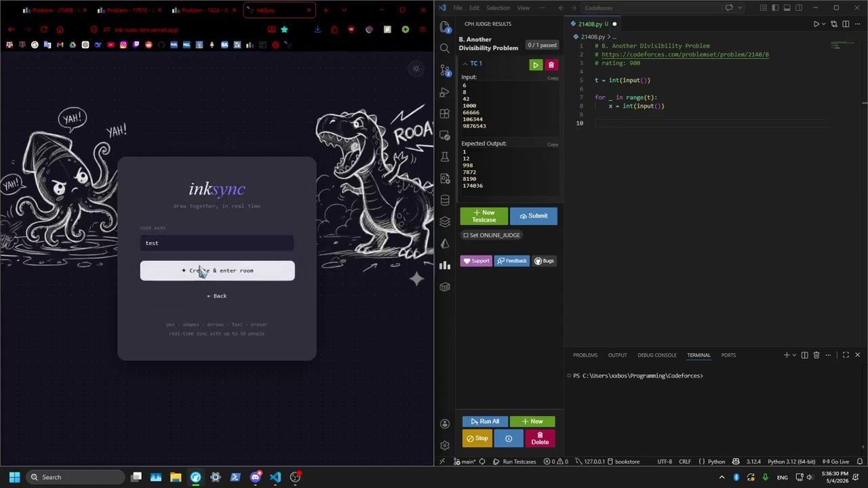Open the Windows Start menu
This screenshot has height=488, width=868.
[14, 477]
